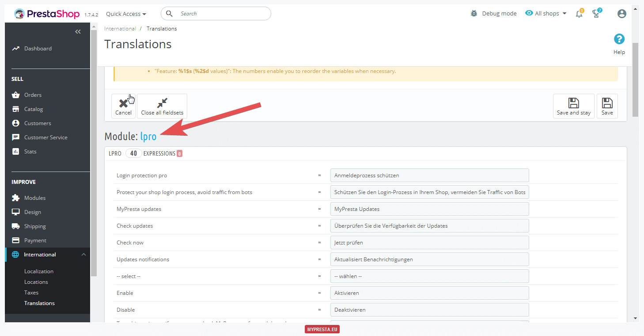Click the International globe icon
The image size is (644, 336).
(x=16, y=255)
